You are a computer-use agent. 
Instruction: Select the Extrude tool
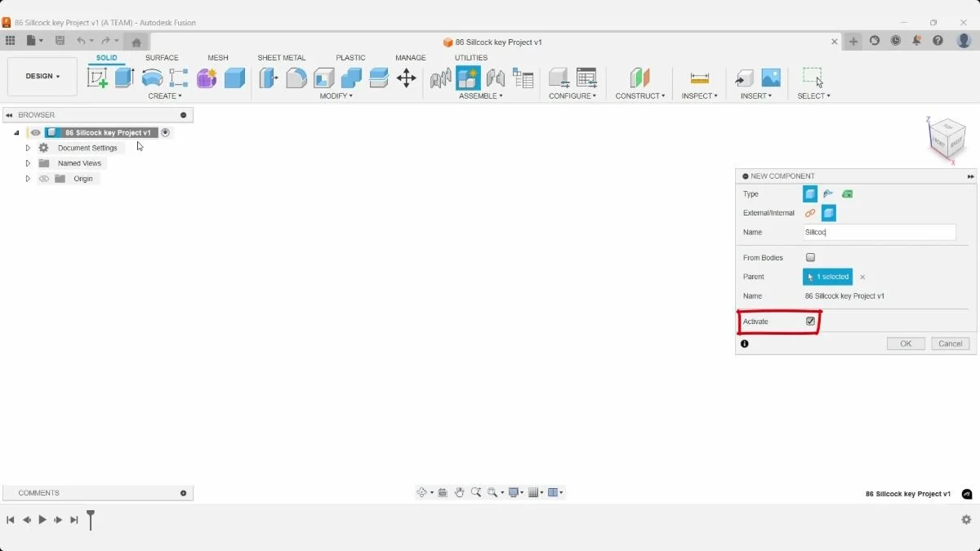(124, 78)
